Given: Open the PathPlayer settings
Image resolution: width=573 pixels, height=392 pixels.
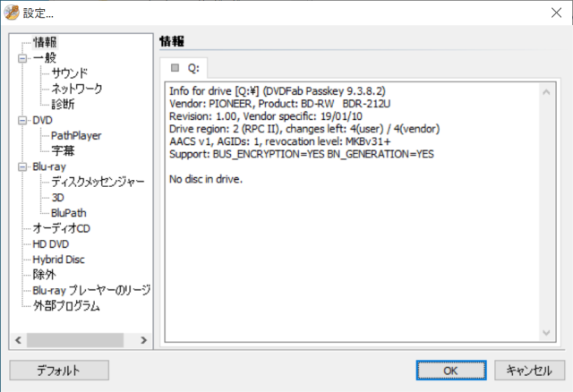Looking at the screenshot, I should 76,135.
